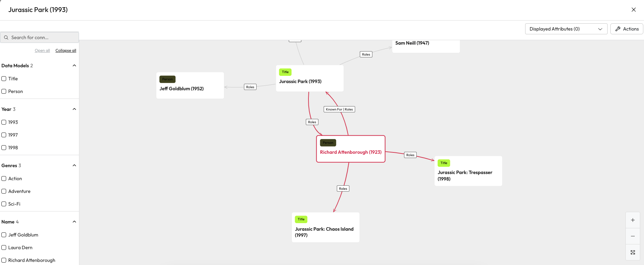644x265 pixels.
Task: Collapse the Genres filter section
Action: (x=74, y=165)
